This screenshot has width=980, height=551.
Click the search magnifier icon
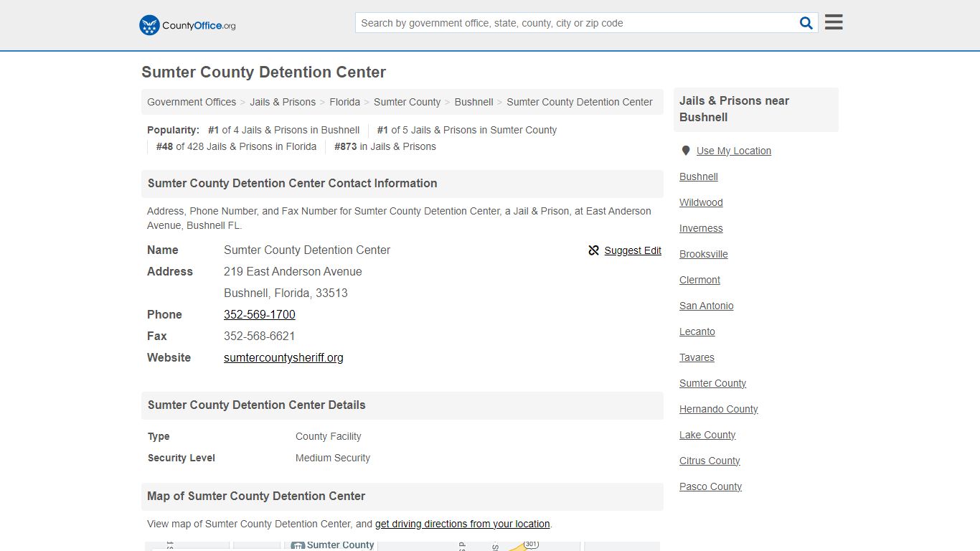tap(806, 23)
